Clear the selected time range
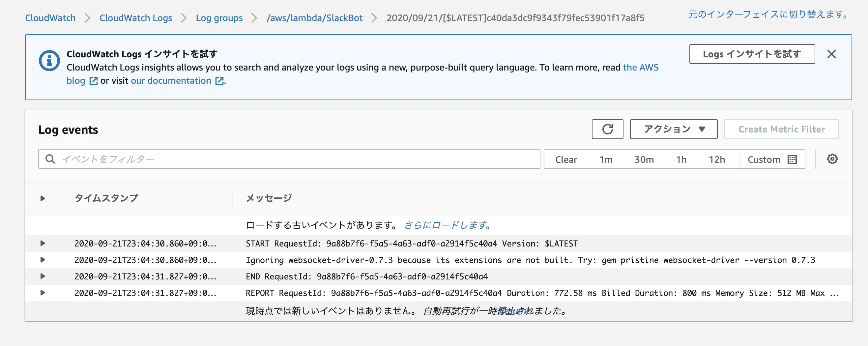This screenshot has width=868, height=346. 566,159
